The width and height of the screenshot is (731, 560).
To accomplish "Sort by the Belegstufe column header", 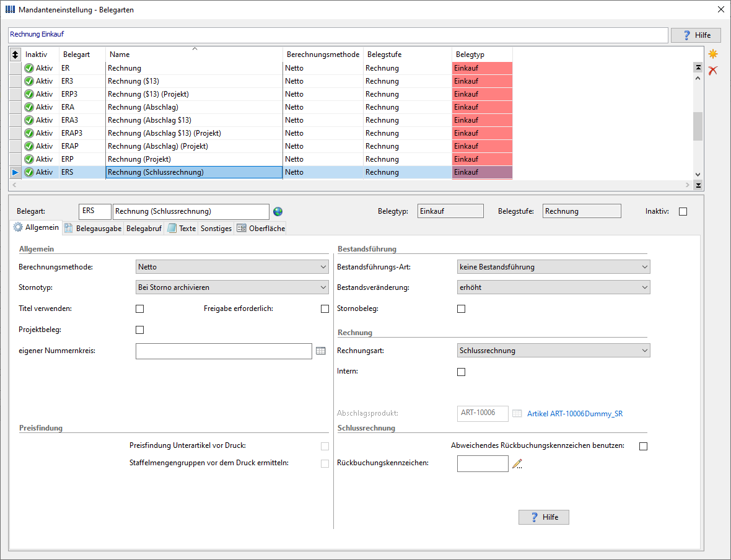I will (408, 55).
